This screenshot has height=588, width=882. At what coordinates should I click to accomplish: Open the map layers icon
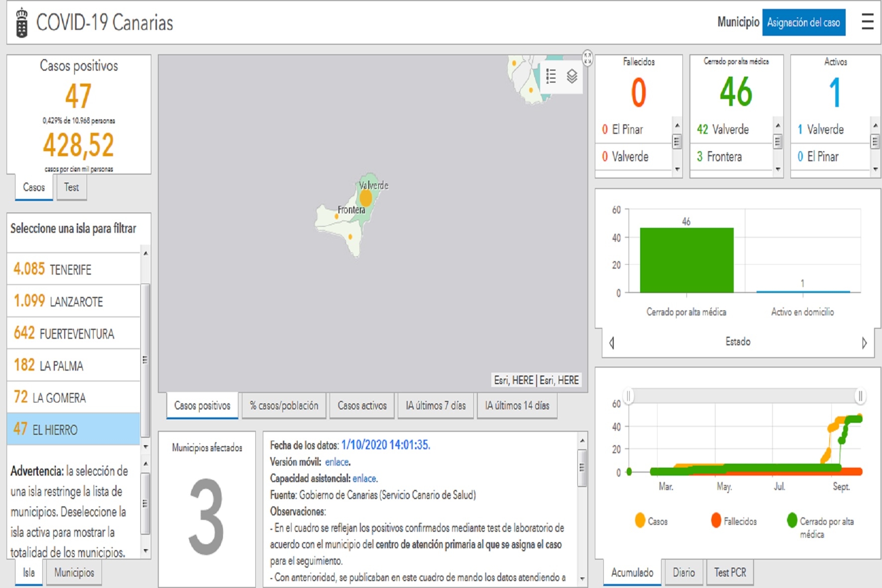(572, 76)
